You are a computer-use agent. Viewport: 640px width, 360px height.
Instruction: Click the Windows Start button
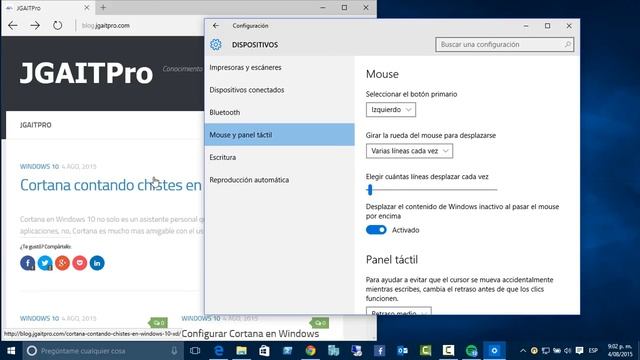coord(11,351)
